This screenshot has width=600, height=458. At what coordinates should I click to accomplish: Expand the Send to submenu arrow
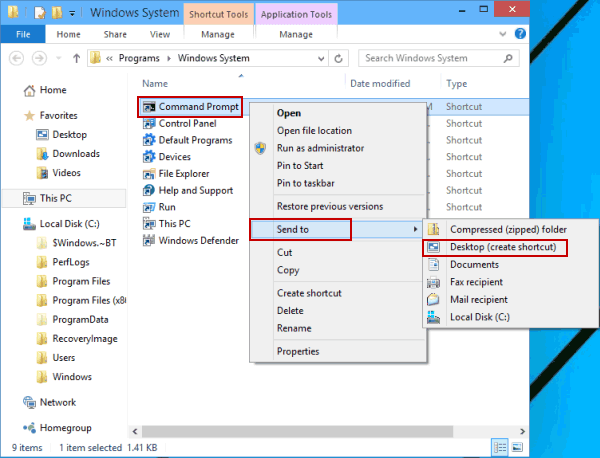click(x=415, y=229)
